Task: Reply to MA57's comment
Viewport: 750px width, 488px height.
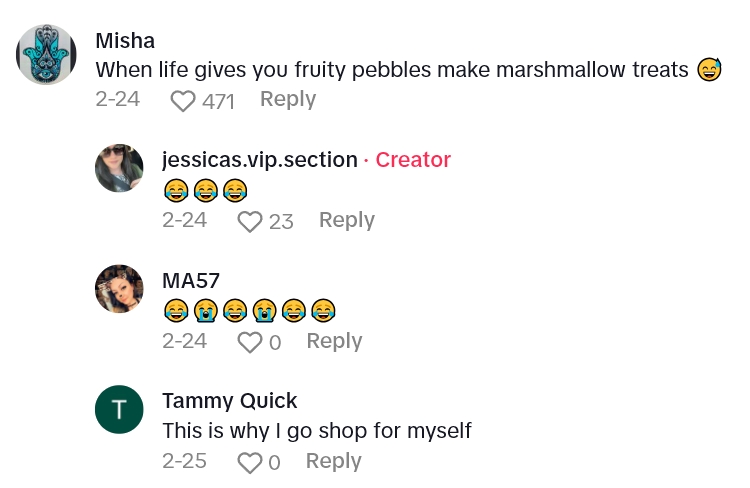Action: point(334,341)
